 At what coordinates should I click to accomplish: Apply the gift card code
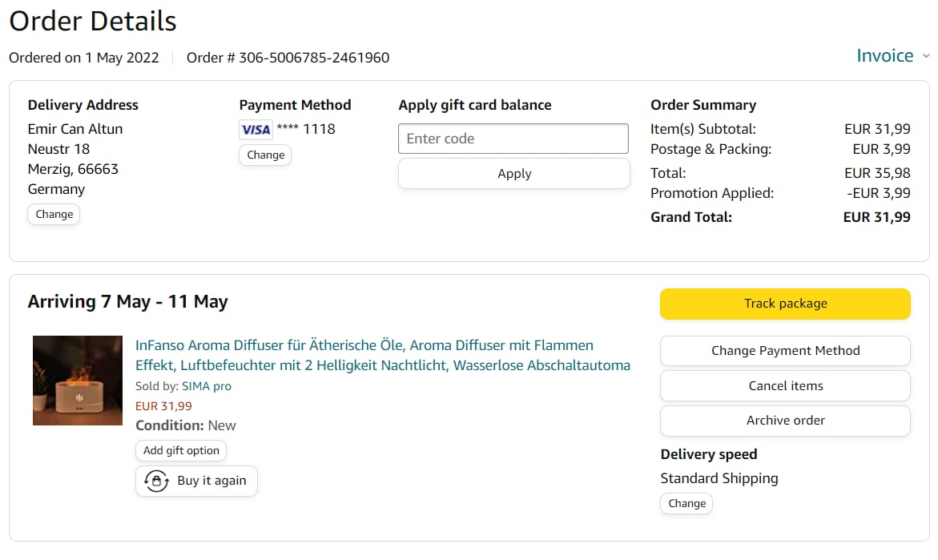513,174
